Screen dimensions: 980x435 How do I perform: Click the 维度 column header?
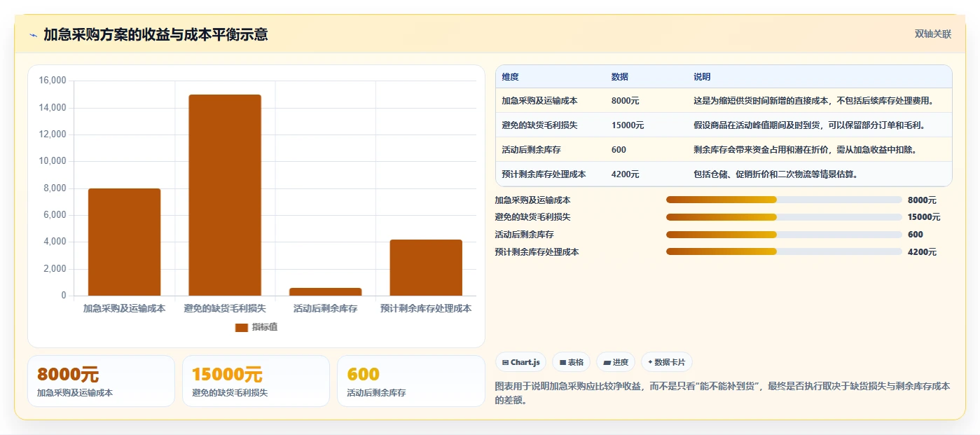510,77
